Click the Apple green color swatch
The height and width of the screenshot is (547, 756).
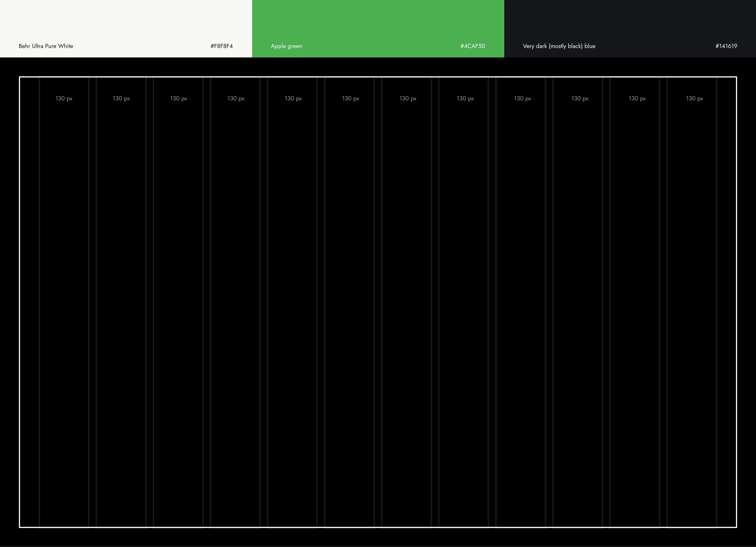(x=378, y=20)
